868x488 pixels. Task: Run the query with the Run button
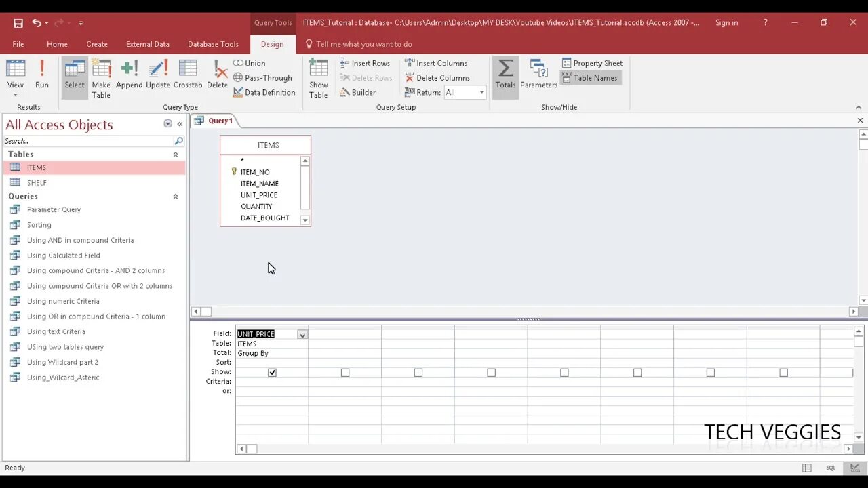coord(42,75)
